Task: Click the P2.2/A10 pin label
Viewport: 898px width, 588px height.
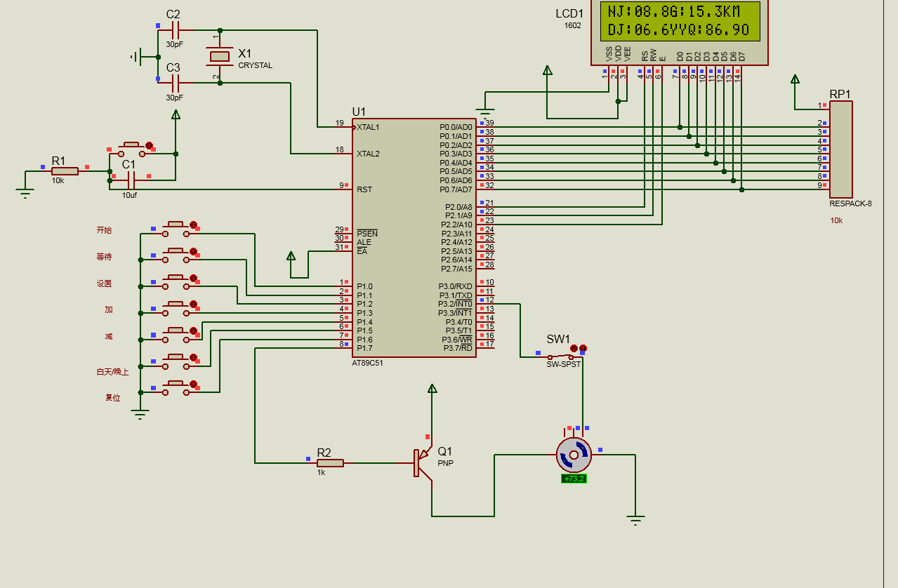Action: [x=456, y=225]
